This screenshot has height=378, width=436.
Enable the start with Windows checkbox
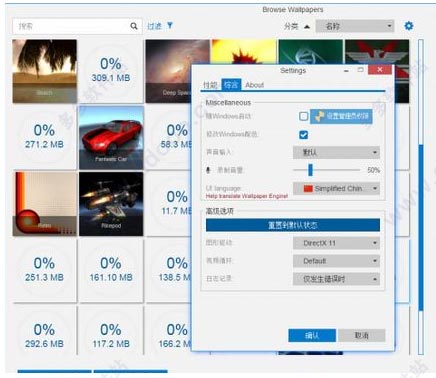pyautogui.click(x=303, y=116)
